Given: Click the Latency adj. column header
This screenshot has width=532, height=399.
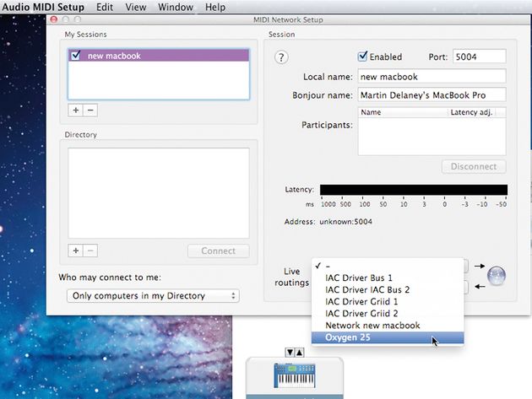Looking at the screenshot, I should coord(471,112).
